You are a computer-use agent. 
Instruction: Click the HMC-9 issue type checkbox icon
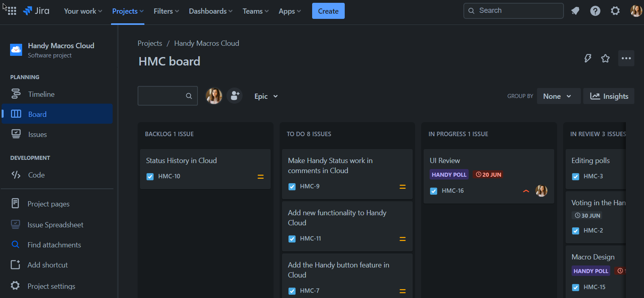point(292,186)
